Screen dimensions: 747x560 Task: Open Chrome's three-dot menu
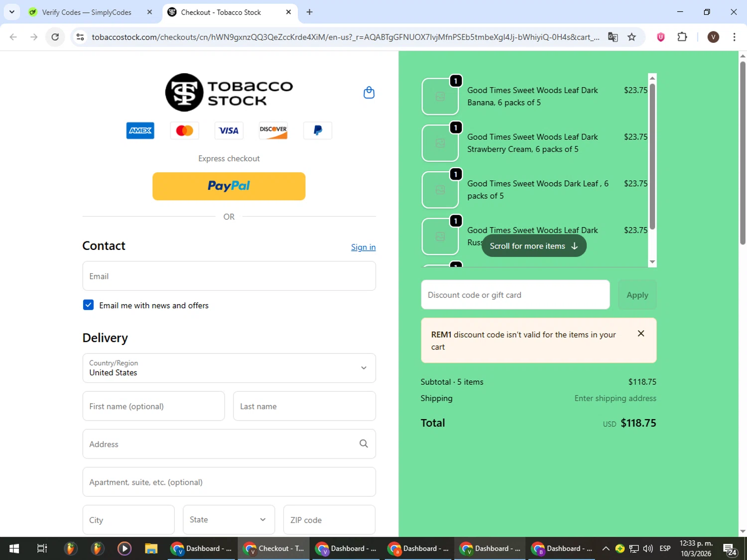[734, 37]
